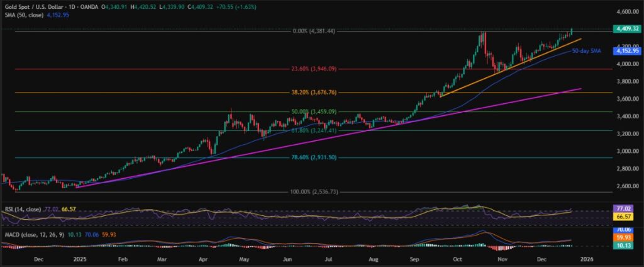Click the Feb label on time axis
The height and width of the screenshot is (267, 644).
point(124,260)
